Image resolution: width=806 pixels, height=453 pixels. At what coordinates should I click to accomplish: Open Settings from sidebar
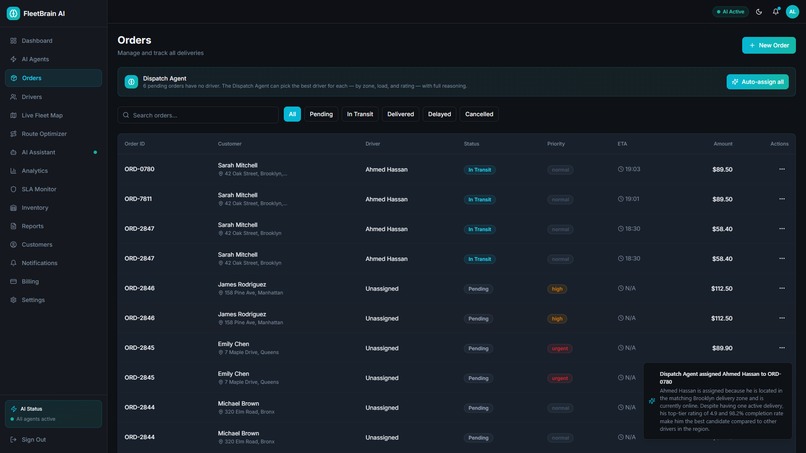[x=53, y=300]
